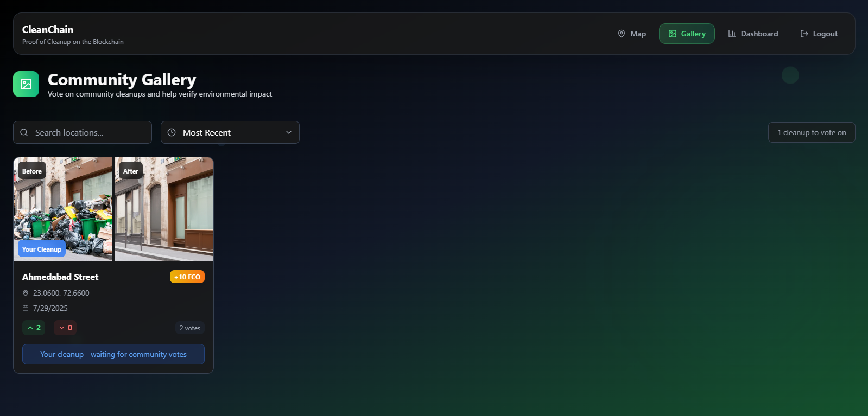Click the calendar icon next to 7/29/2025

click(26, 308)
